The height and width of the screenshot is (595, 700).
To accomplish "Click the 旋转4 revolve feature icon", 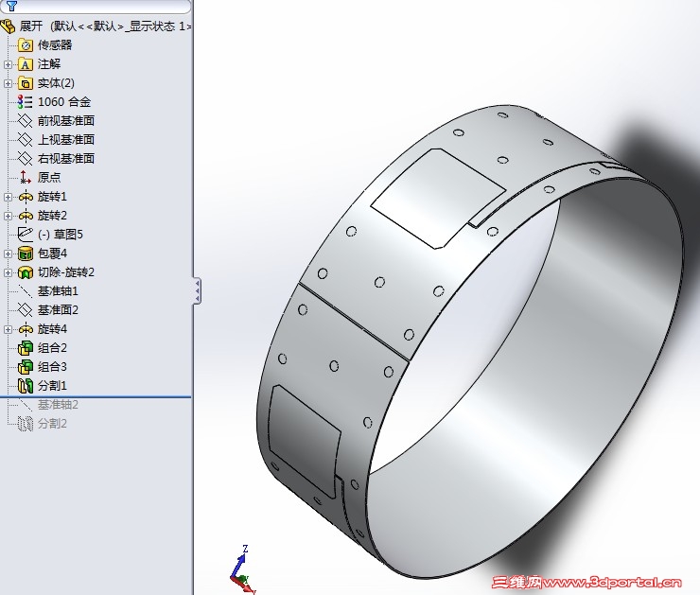I will 26,329.
